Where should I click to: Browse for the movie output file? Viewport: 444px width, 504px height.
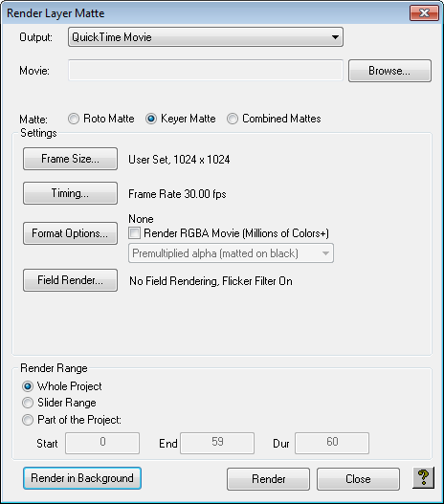(389, 71)
